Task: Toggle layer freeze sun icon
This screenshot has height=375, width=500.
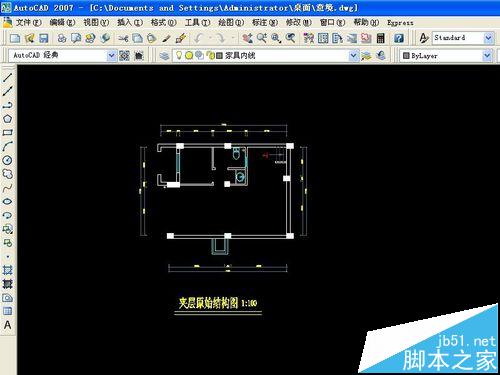Action: [x=189, y=55]
